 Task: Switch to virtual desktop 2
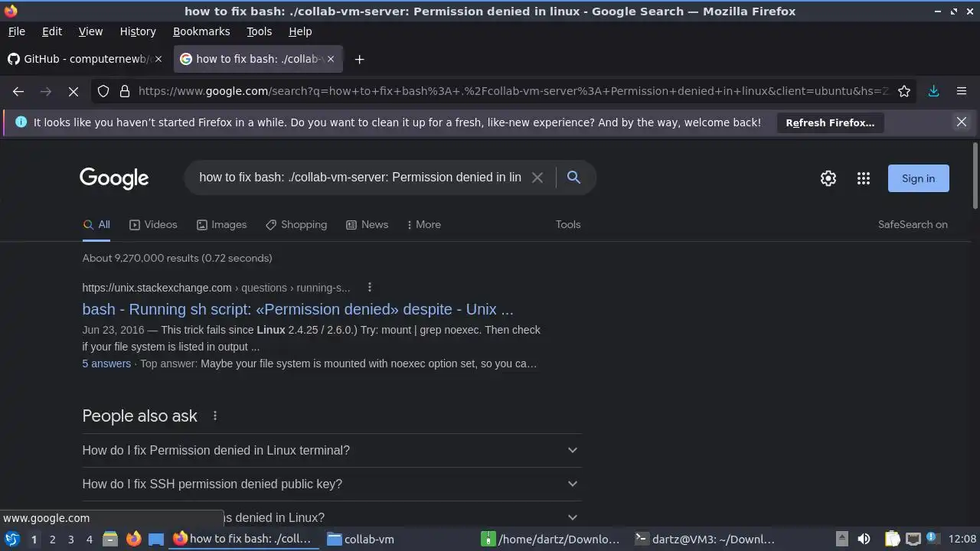[52, 540]
